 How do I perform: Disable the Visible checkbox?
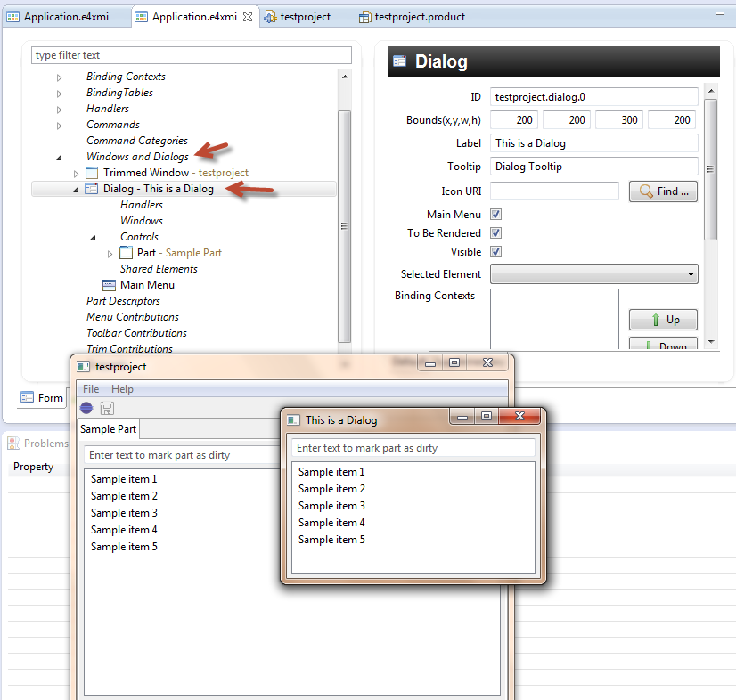pos(496,252)
